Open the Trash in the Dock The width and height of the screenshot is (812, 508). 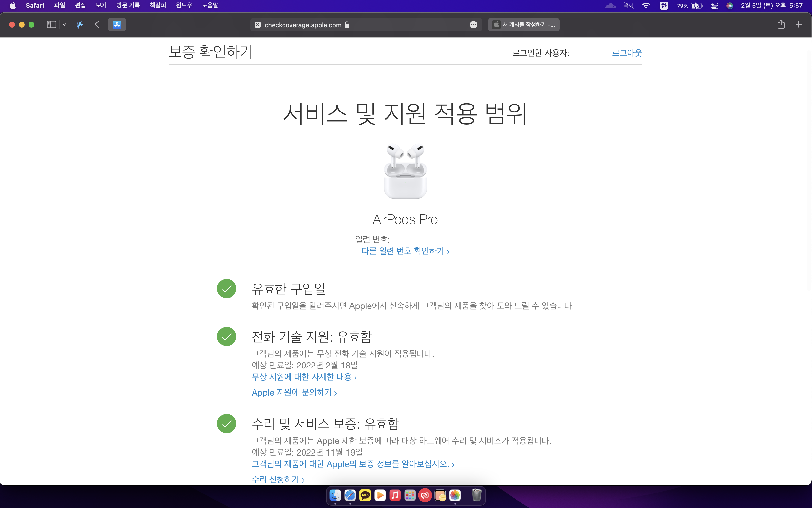pyautogui.click(x=477, y=495)
